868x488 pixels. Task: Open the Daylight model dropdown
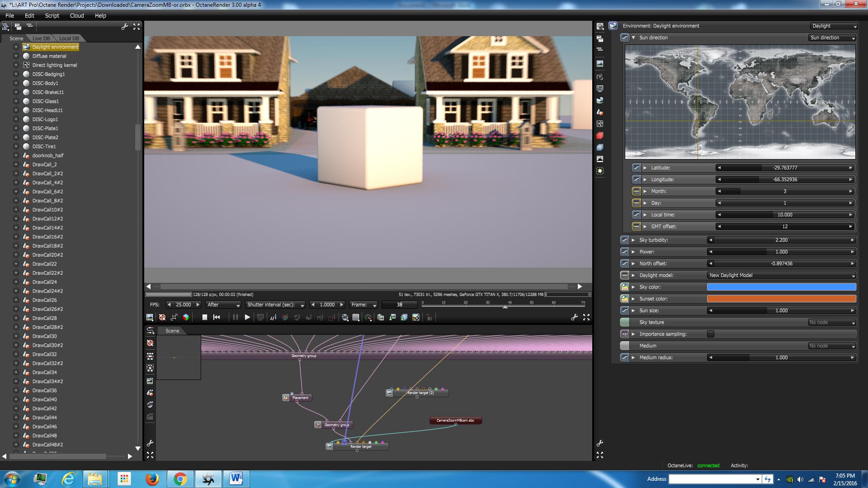coord(781,275)
